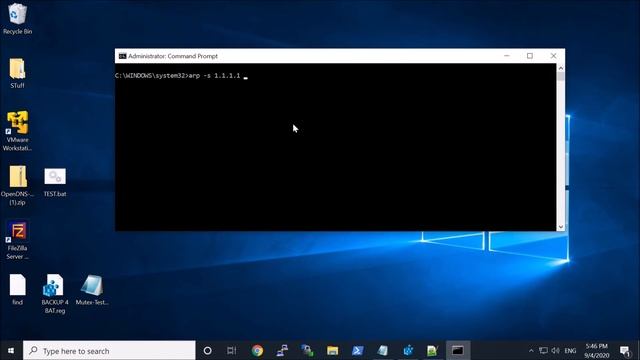Select VMware Workstation desktop shortcut
This screenshot has width=640, height=360.
(x=17, y=131)
